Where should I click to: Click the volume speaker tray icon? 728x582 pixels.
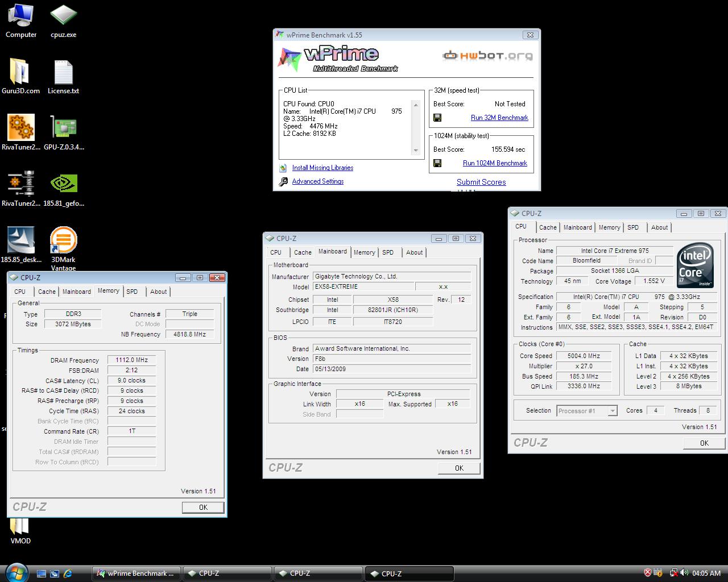click(684, 573)
